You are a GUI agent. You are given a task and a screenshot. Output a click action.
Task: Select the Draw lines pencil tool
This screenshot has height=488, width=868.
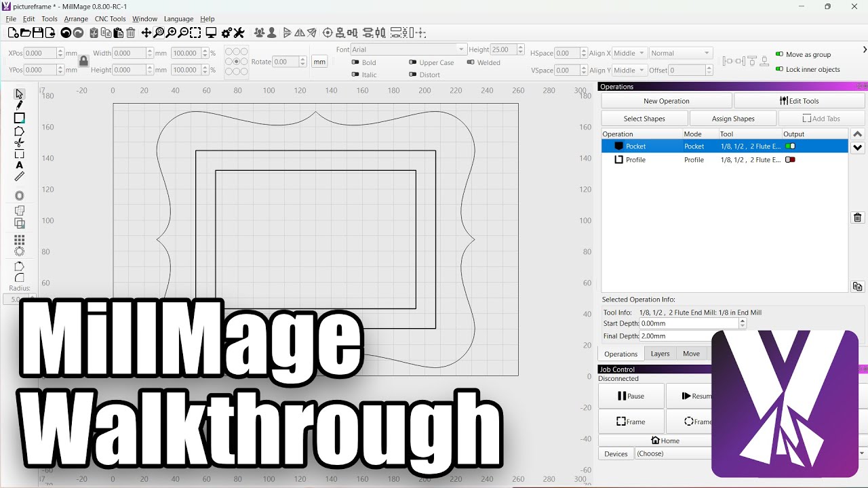[19, 105]
